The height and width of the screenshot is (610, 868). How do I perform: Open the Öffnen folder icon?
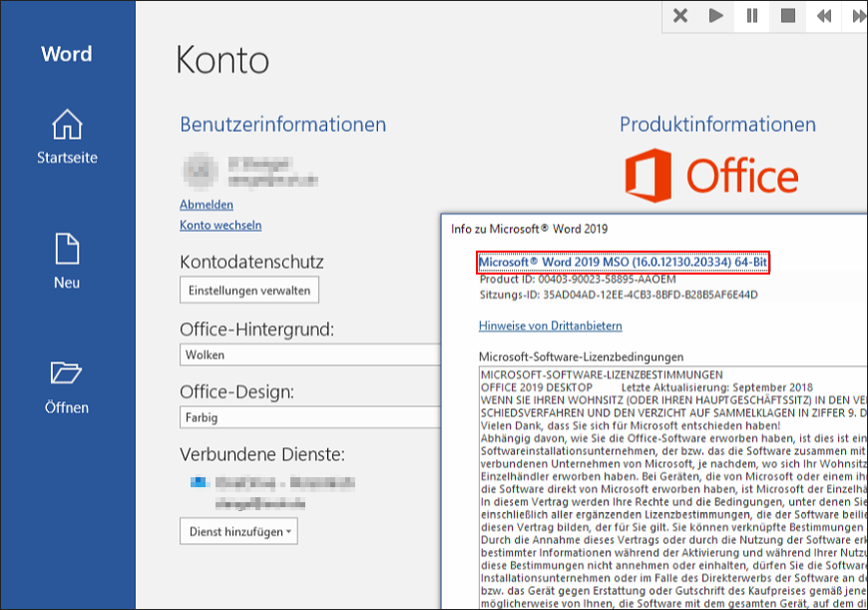coord(67,373)
